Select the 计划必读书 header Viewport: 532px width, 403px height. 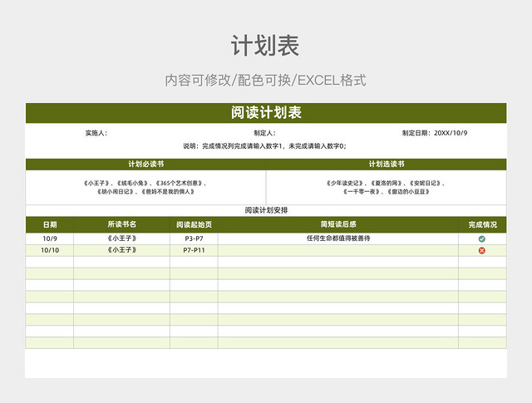[x=146, y=165]
